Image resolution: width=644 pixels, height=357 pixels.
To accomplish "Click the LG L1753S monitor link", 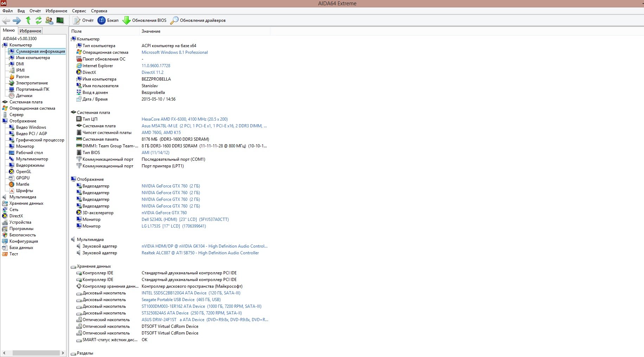I will 174,226.
